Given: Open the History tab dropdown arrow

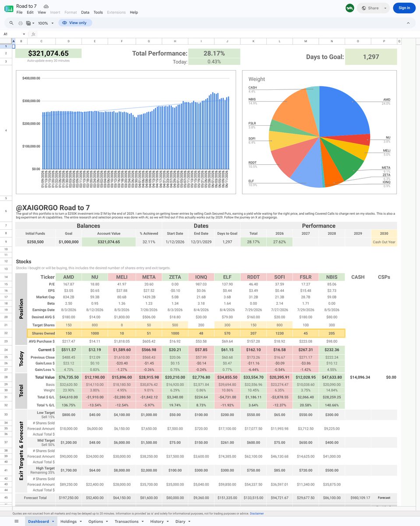Looking at the screenshot, I should [168, 522].
